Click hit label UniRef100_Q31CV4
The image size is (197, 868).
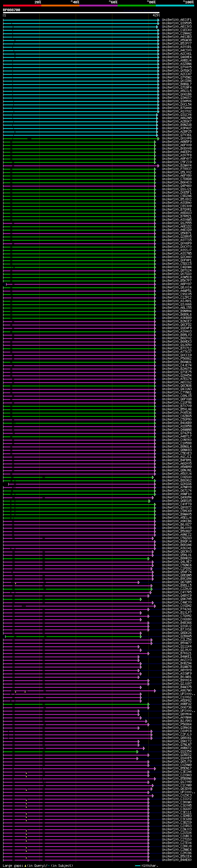[x=177, y=115]
